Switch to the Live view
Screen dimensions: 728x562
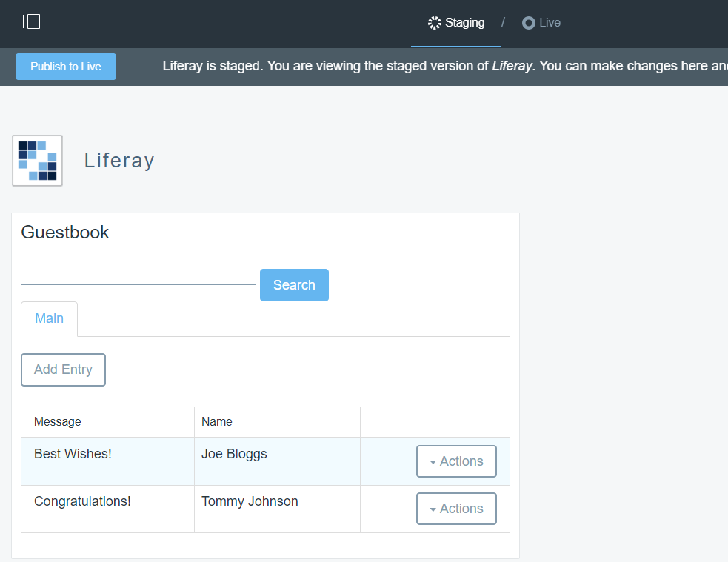541,23
